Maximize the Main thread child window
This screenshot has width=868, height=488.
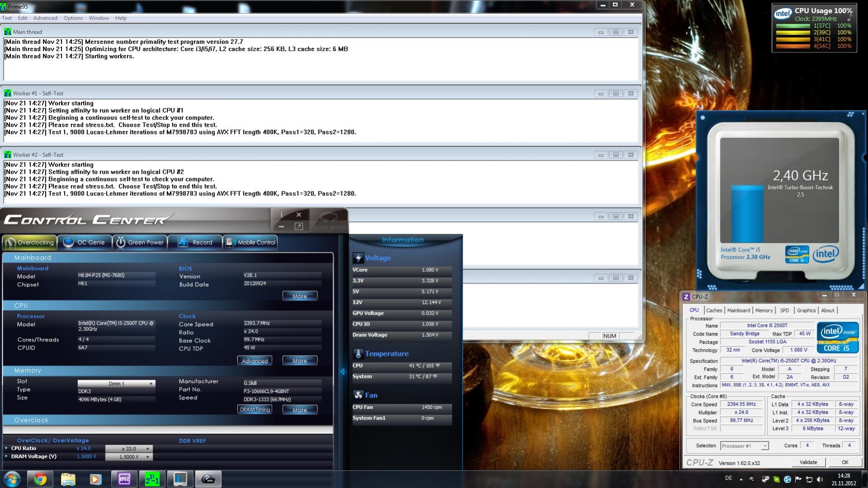tap(616, 32)
